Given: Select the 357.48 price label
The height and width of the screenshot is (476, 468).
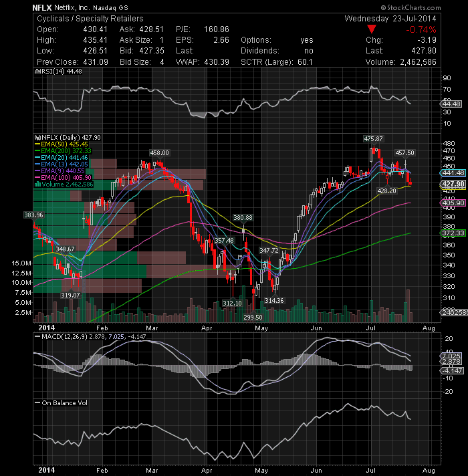Looking at the screenshot, I should (x=224, y=241).
